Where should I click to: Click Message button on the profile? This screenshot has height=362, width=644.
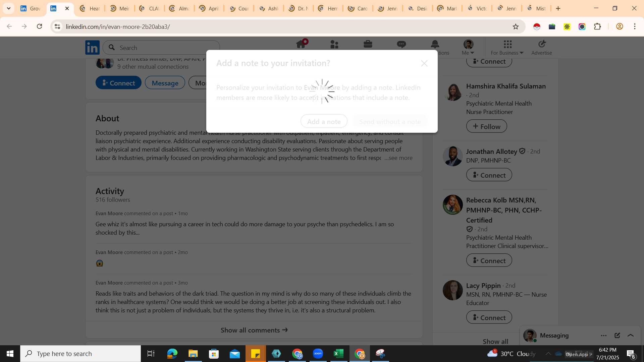coord(165,83)
